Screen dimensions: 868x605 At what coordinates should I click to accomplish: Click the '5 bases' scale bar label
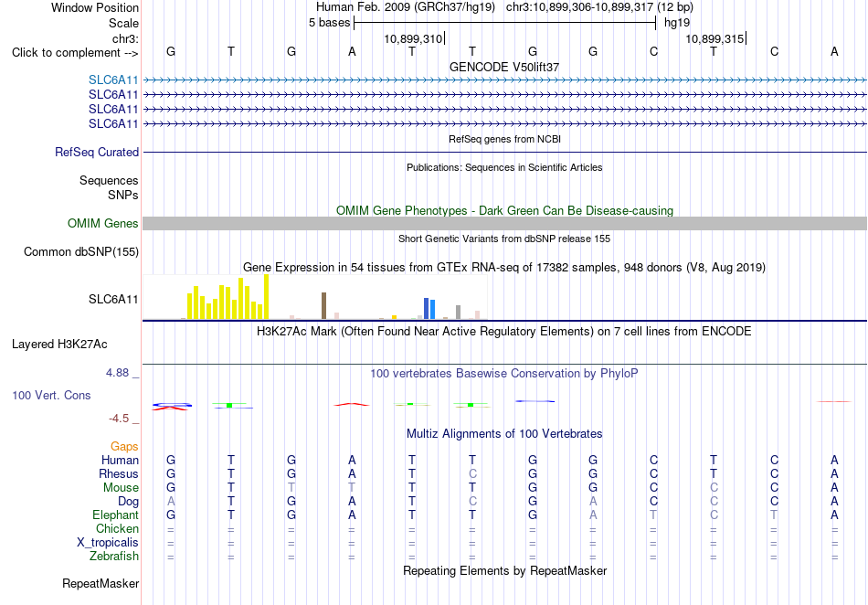[329, 23]
